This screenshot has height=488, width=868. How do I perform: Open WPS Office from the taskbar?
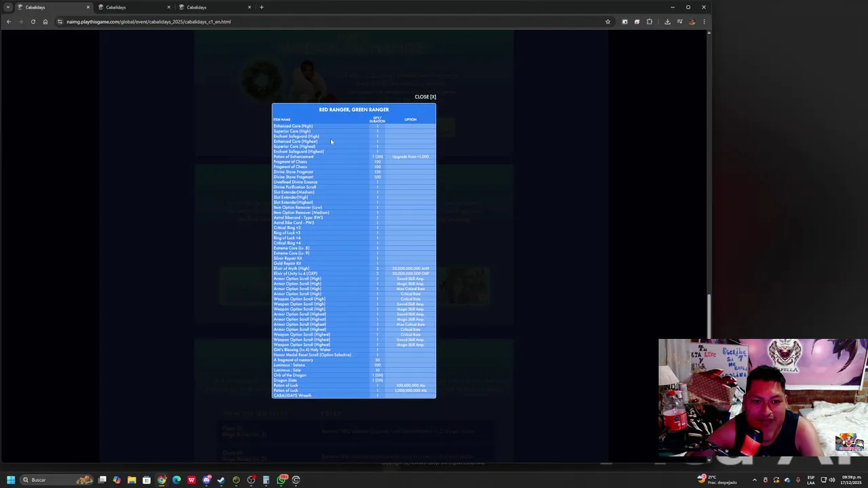191,480
